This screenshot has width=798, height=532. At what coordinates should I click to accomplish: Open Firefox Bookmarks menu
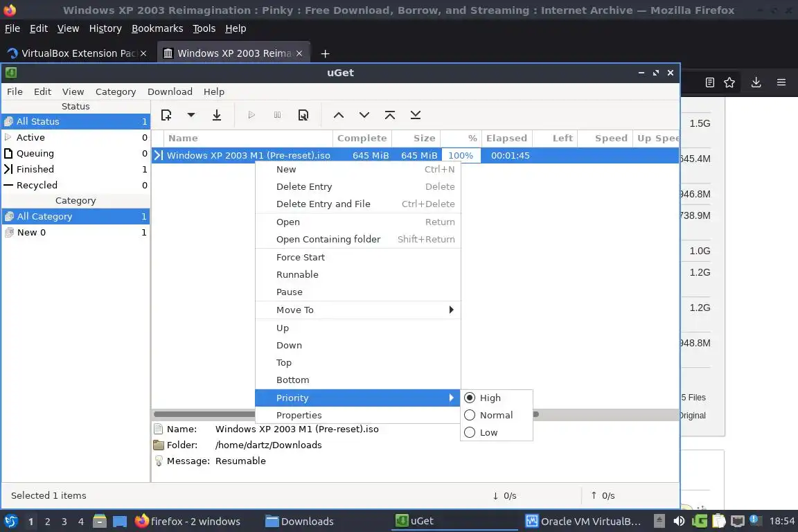[x=157, y=28]
